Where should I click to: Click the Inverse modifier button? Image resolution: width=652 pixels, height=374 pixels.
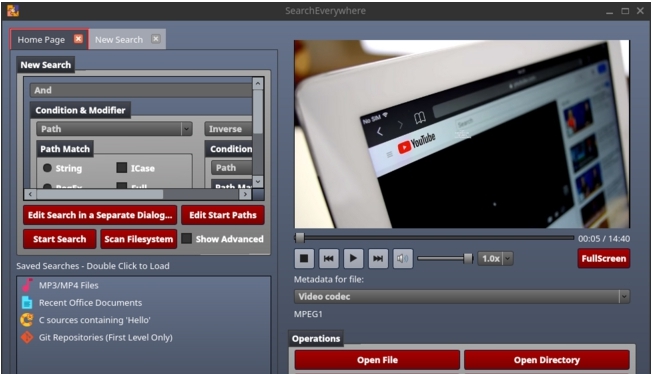click(x=228, y=129)
